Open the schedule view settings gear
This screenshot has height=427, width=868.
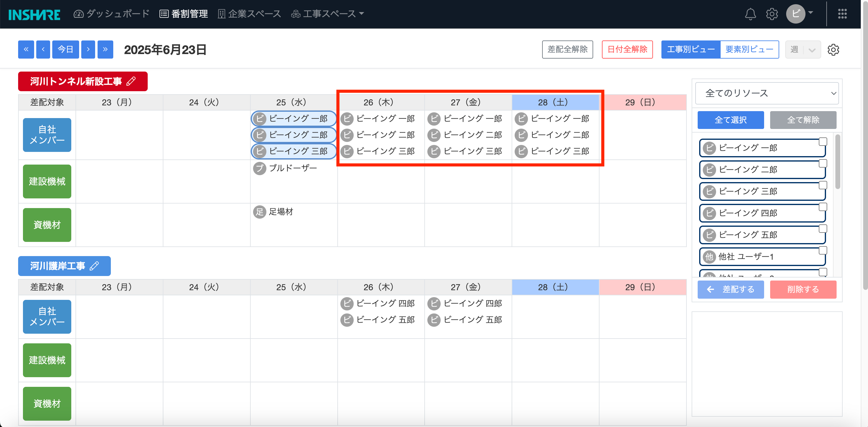(x=833, y=50)
